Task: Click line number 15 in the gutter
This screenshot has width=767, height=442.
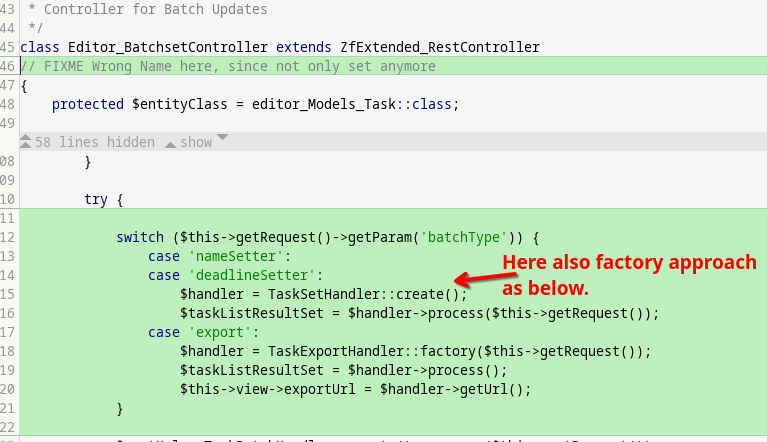Action: (x=9, y=294)
